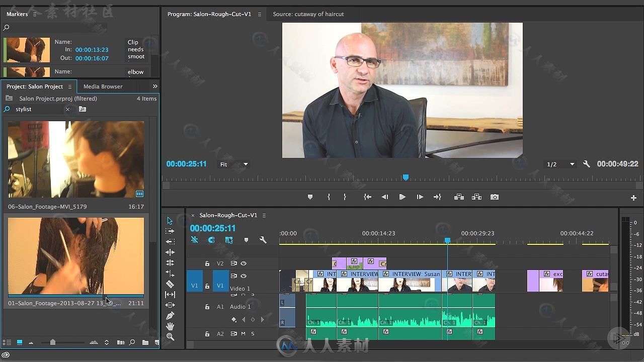The width and height of the screenshot is (644, 362).
Task: Click the Lift button
Action: [x=459, y=197]
